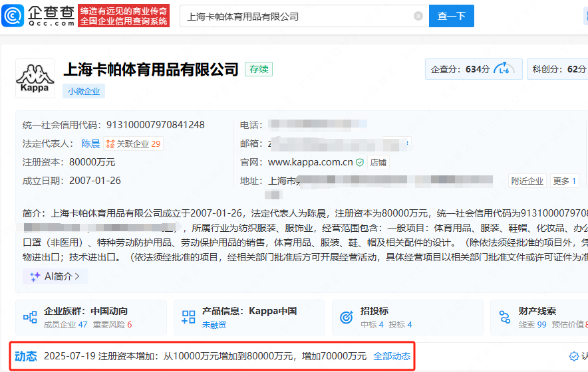The width and height of the screenshot is (588, 372).
Task: Open 重要风险 6 list
Action: 112,324
